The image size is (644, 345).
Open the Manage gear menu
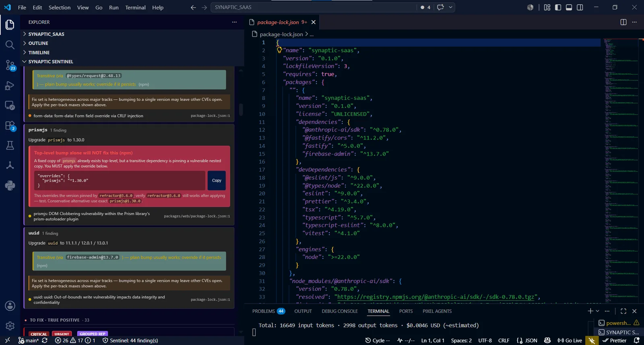[x=10, y=326]
